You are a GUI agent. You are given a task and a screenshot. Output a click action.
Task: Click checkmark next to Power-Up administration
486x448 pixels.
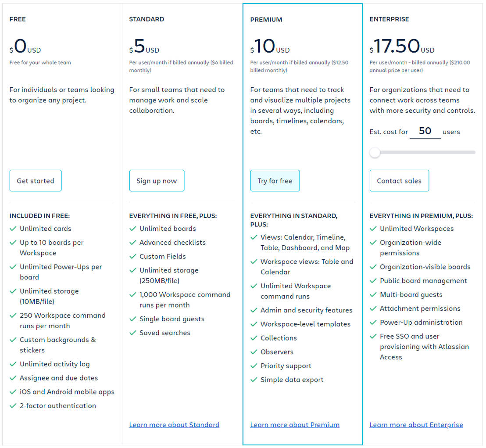click(x=373, y=323)
